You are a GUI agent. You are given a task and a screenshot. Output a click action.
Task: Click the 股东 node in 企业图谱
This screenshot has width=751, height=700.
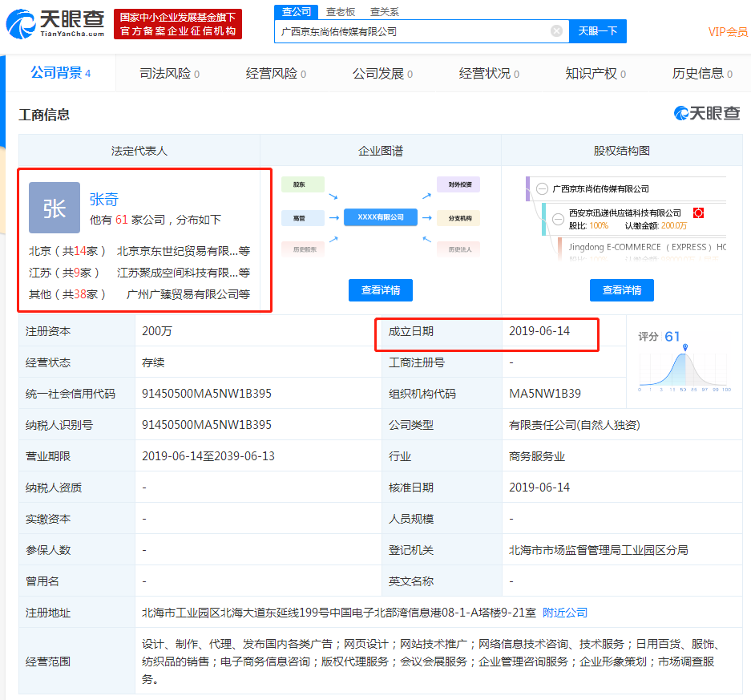coord(302,184)
